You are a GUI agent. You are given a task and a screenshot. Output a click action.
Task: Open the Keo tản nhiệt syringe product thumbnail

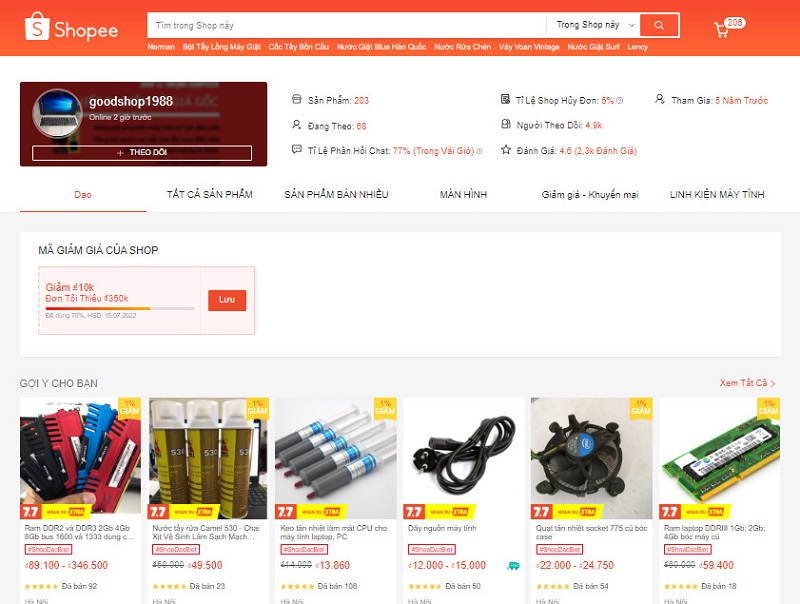(x=336, y=458)
